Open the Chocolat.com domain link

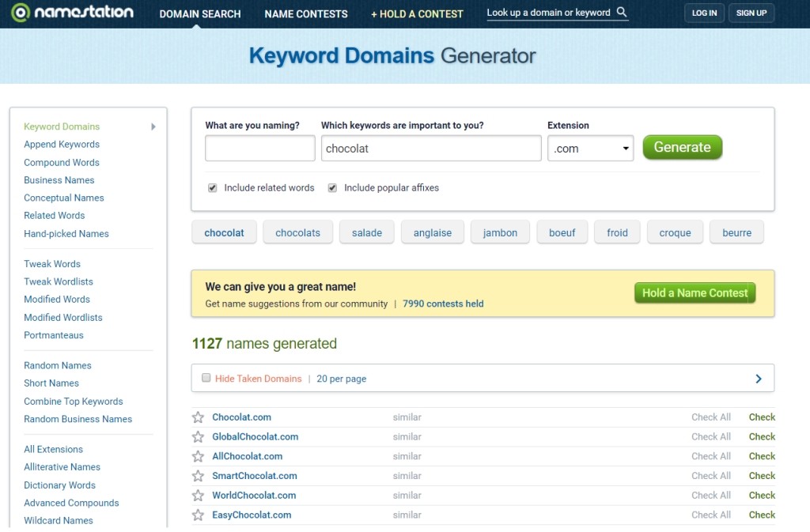(x=241, y=417)
